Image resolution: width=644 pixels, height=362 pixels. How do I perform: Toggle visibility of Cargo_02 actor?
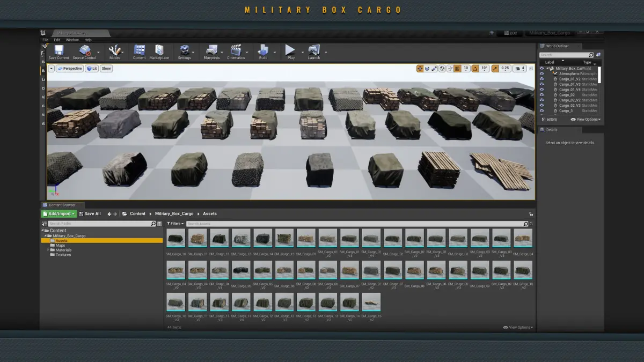[541, 95]
